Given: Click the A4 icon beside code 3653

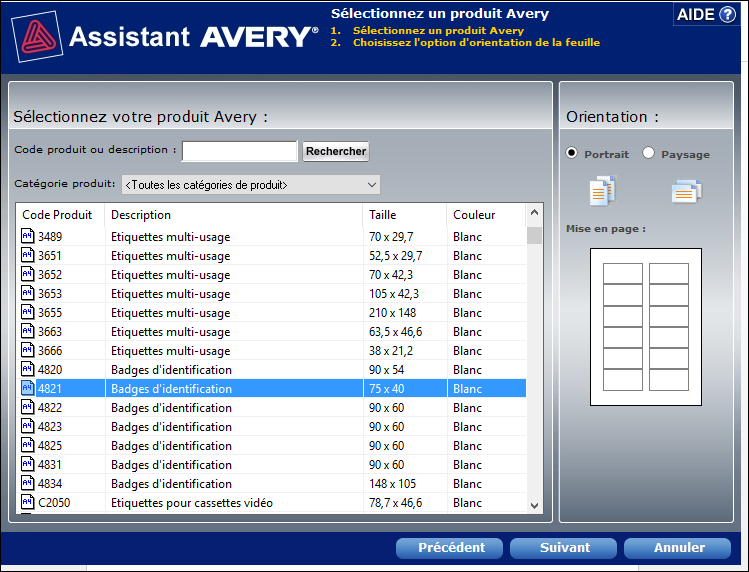Looking at the screenshot, I should point(28,293).
